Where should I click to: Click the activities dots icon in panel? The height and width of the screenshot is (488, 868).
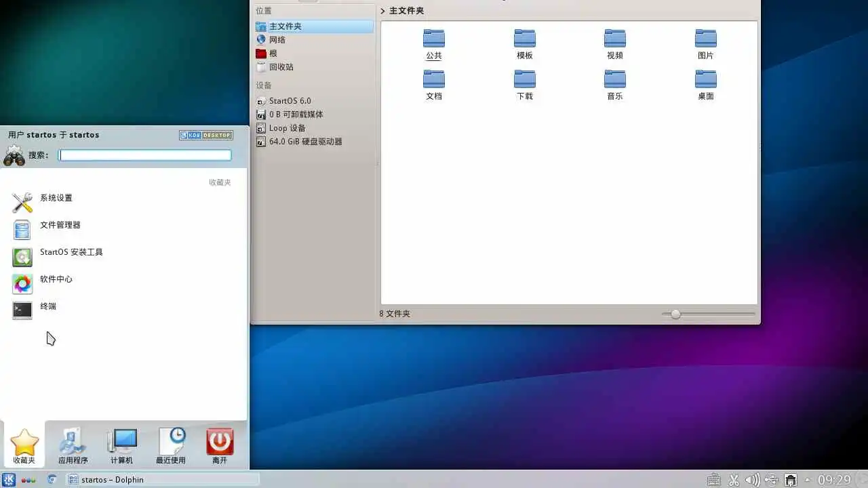pyautogui.click(x=28, y=480)
